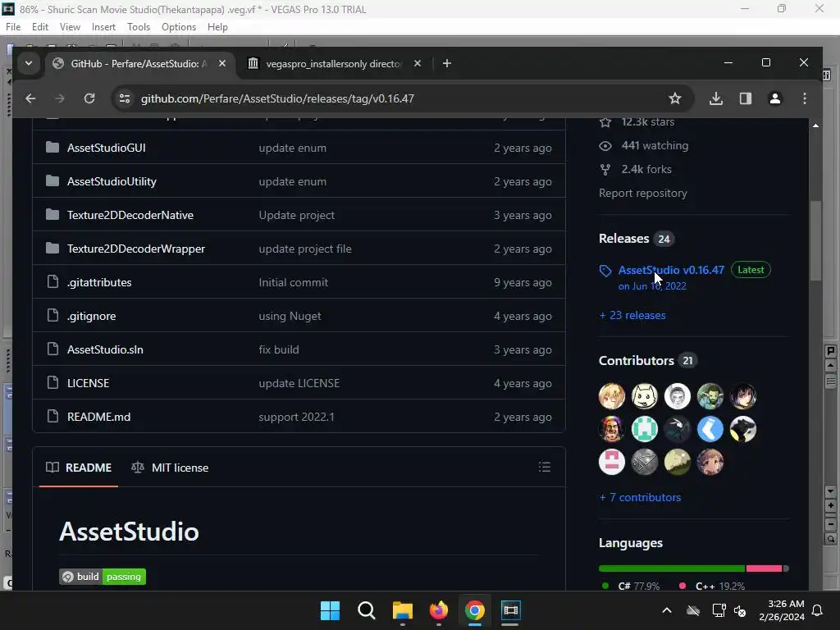The width and height of the screenshot is (840, 630).
Task: Click the build passing badge
Action: point(103,577)
